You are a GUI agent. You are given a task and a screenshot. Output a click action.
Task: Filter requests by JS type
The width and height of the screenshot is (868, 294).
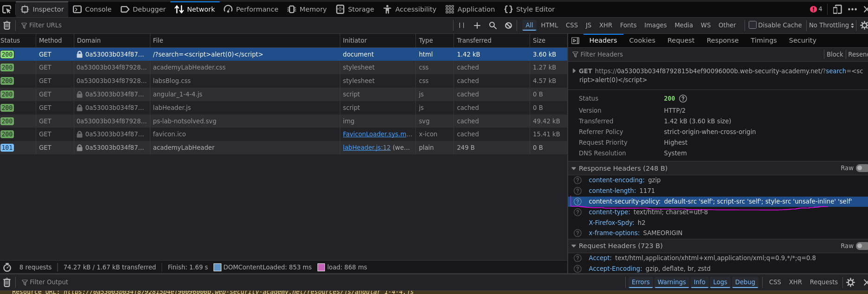588,25
